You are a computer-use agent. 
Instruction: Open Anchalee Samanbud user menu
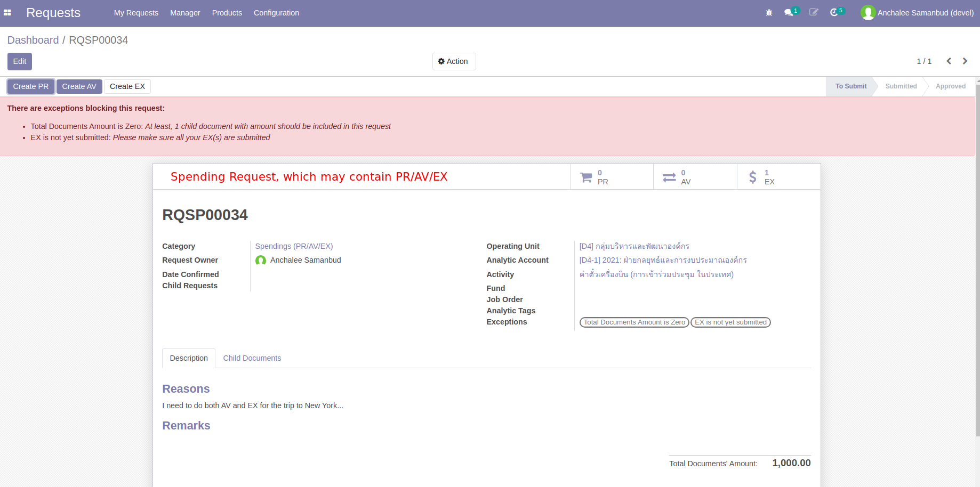918,13
